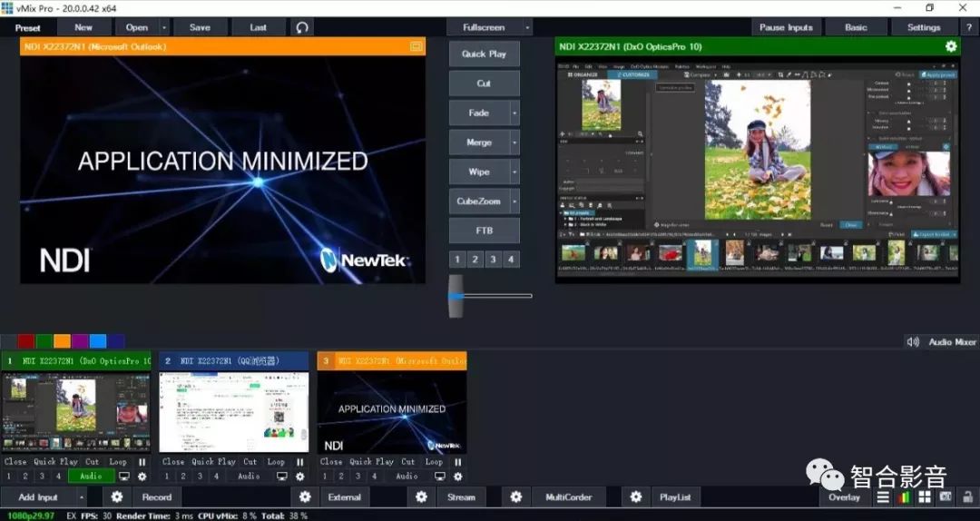The image size is (980, 521).
Task: Toggle overlay 1 on input 1
Action: (9, 477)
